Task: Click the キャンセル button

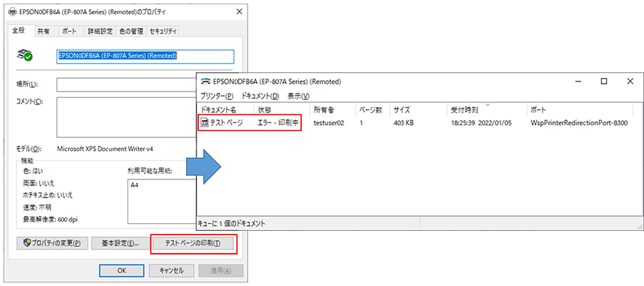Action: pyautogui.click(x=171, y=270)
